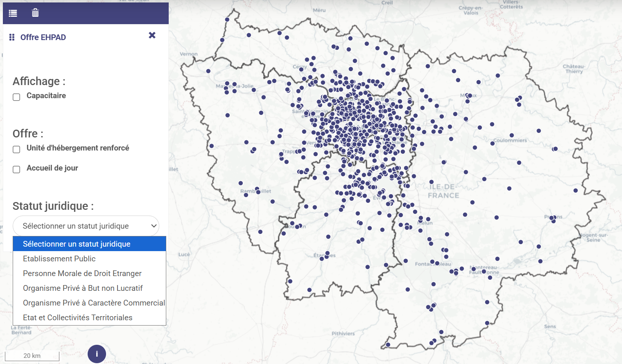Open the layers list icon

click(x=13, y=13)
